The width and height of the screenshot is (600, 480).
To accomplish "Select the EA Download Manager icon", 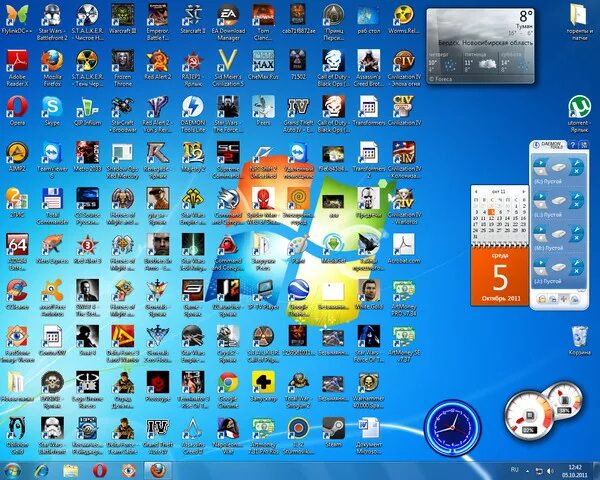I will click(228, 23).
